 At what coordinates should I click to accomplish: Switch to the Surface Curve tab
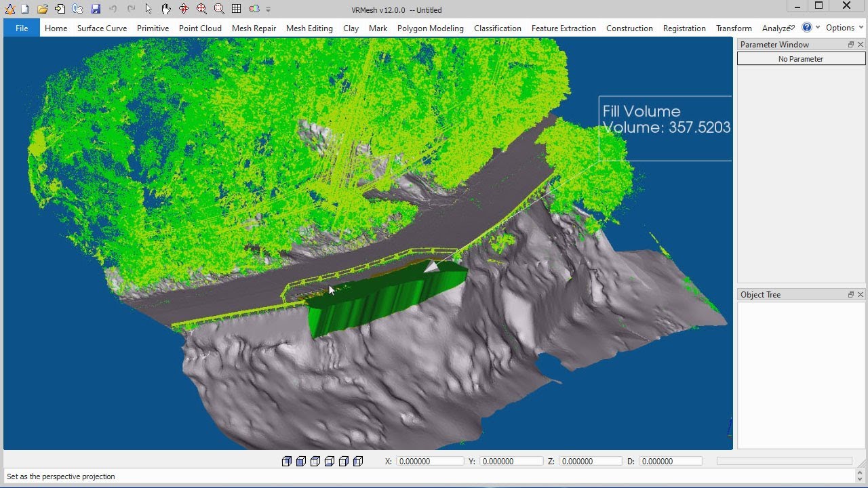pyautogui.click(x=102, y=28)
